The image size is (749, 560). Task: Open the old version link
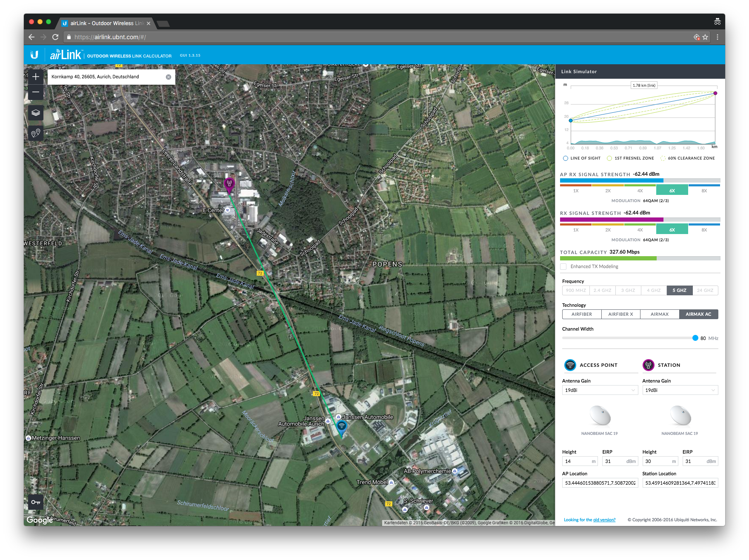click(x=604, y=520)
